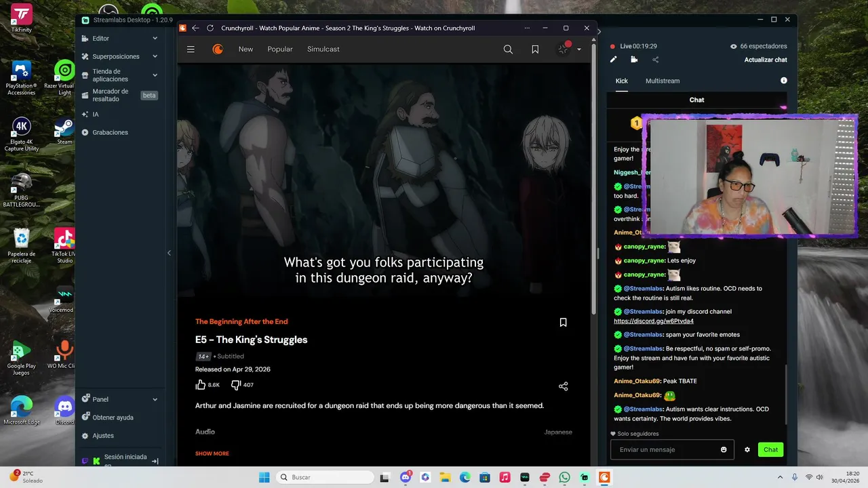The width and height of the screenshot is (868, 488).
Task: Click the share stream icon in Streamlabs
Action: pos(655,60)
